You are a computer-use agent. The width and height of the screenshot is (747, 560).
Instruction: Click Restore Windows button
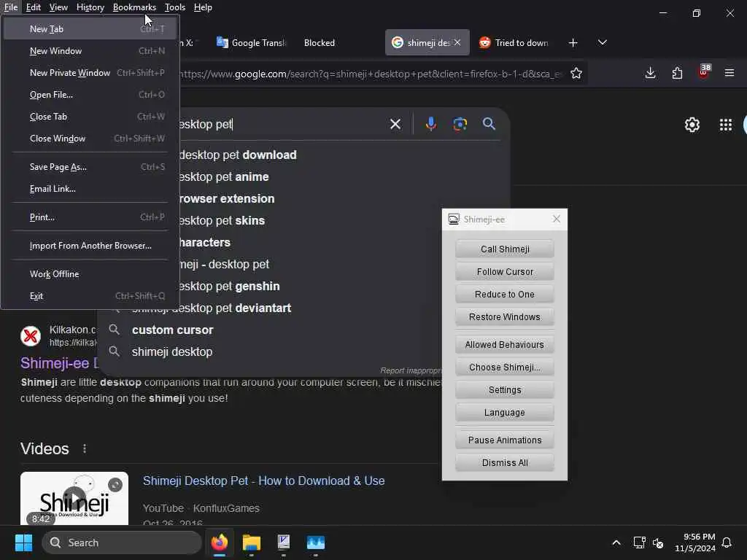[505, 317]
